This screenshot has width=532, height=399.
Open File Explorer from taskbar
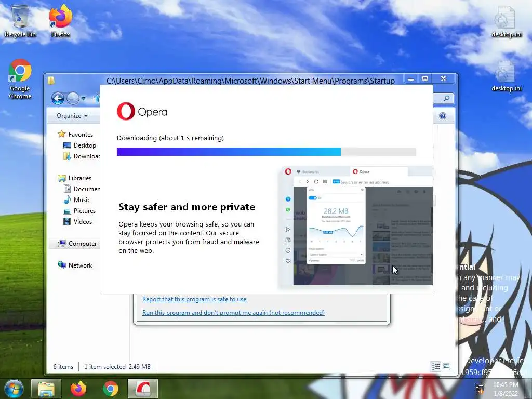pos(46,389)
